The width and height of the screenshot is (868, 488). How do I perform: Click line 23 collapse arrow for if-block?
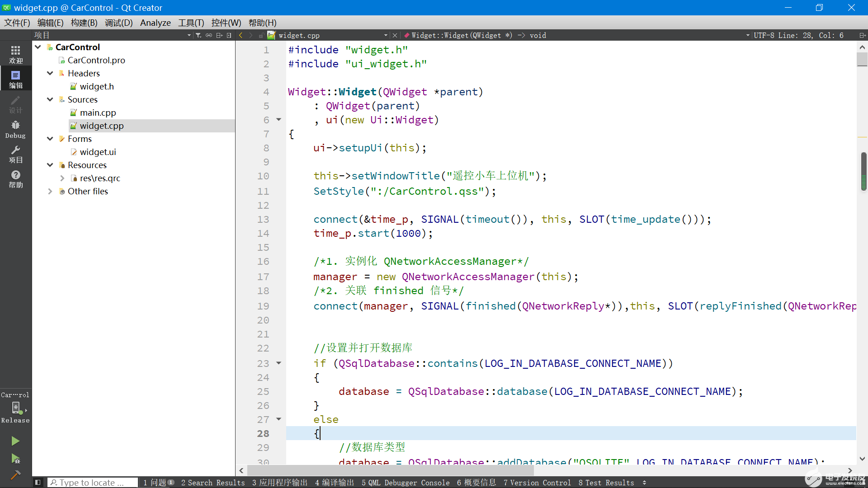point(278,363)
